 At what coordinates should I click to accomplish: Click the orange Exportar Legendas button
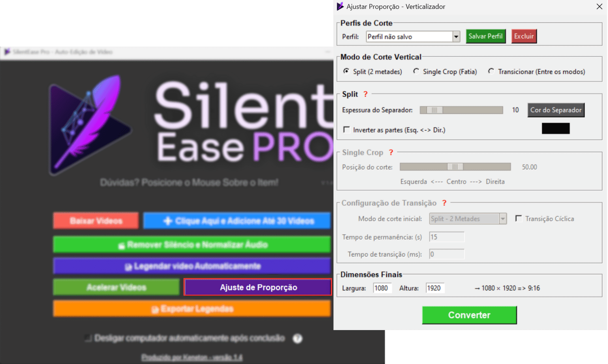click(192, 309)
